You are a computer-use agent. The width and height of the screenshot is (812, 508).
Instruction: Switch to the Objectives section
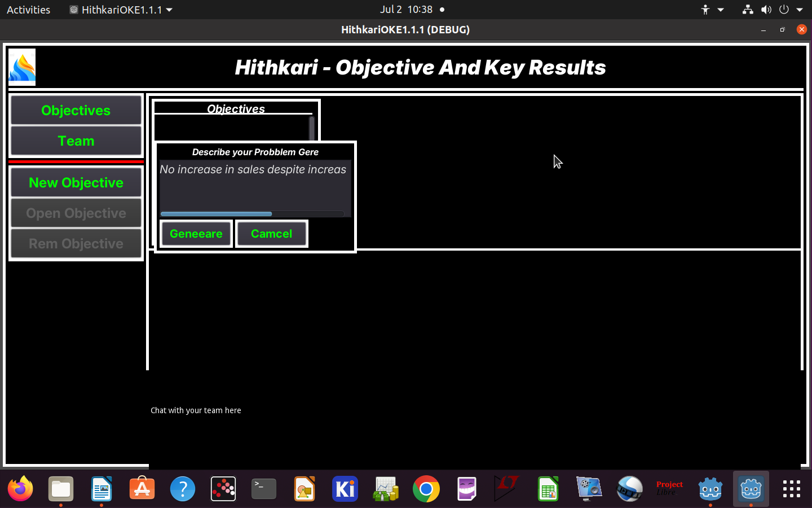coord(76,110)
